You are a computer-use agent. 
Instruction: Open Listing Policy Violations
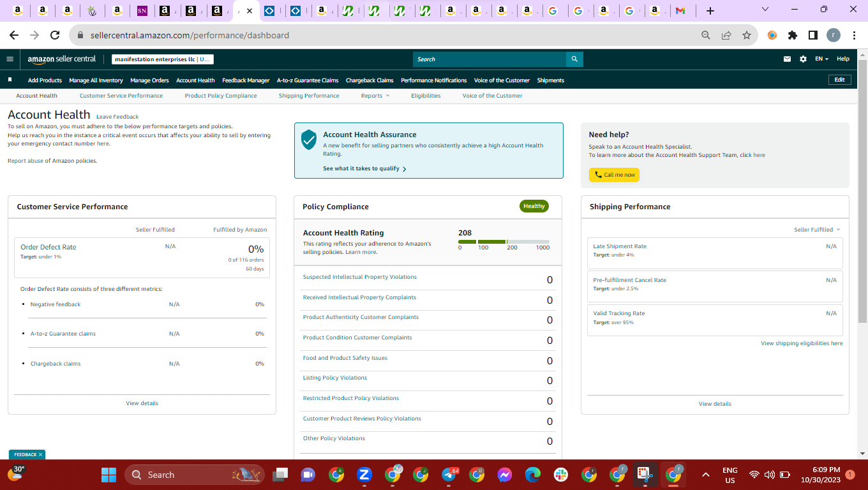click(335, 378)
